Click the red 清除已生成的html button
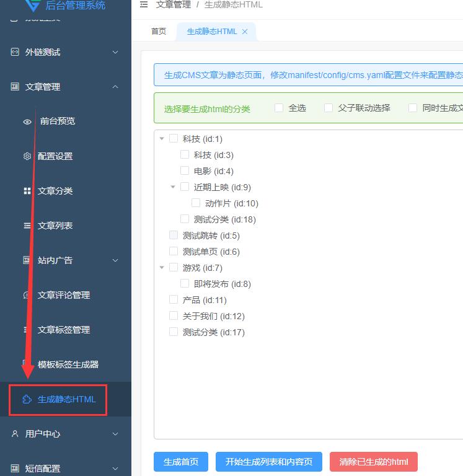Screen dimensions: 463x476 point(374,462)
